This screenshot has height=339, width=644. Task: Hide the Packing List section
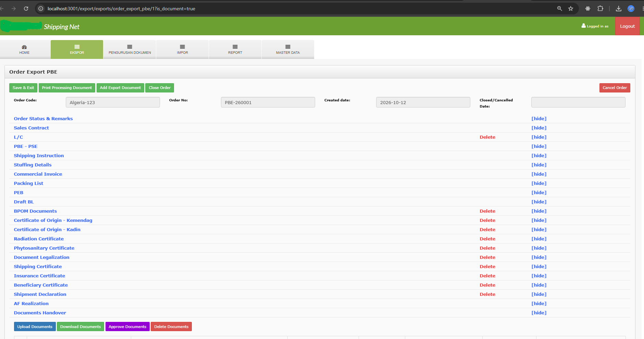(x=539, y=183)
